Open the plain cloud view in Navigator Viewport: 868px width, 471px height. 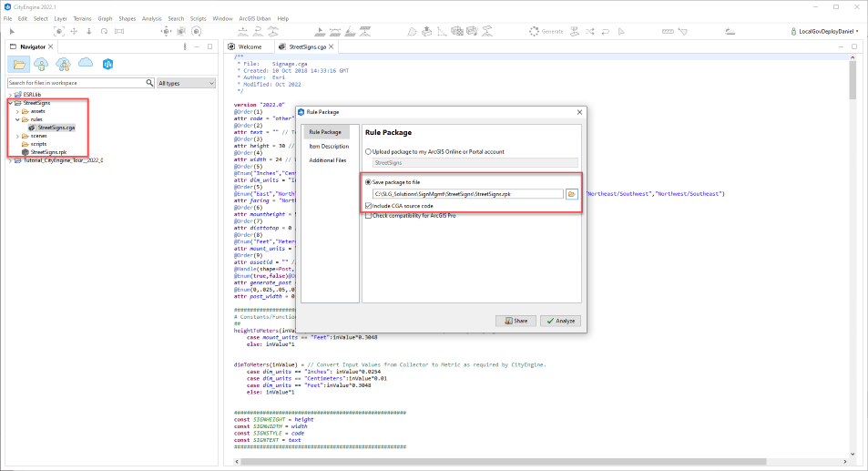[x=86, y=63]
